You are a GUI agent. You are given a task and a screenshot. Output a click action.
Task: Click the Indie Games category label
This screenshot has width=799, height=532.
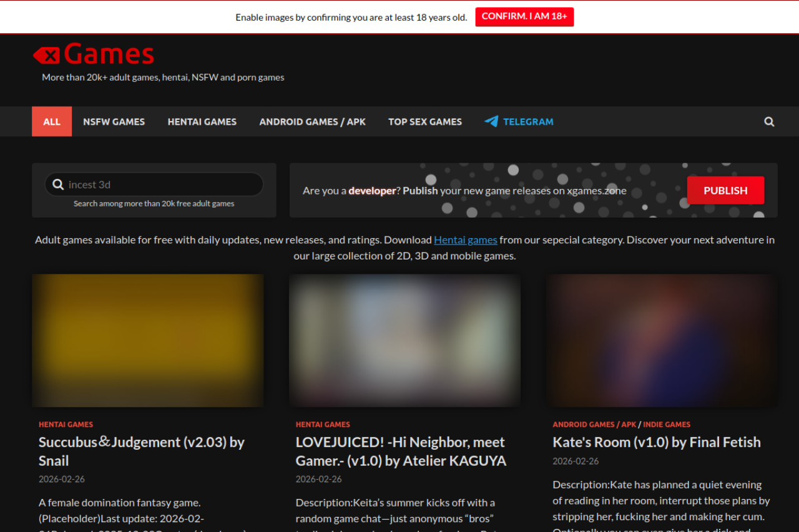[x=667, y=425]
